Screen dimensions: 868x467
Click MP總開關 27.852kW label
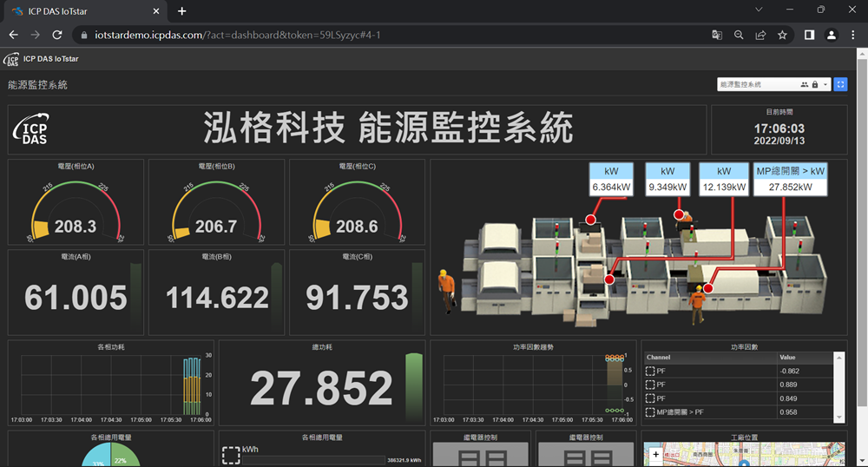point(791,180)
